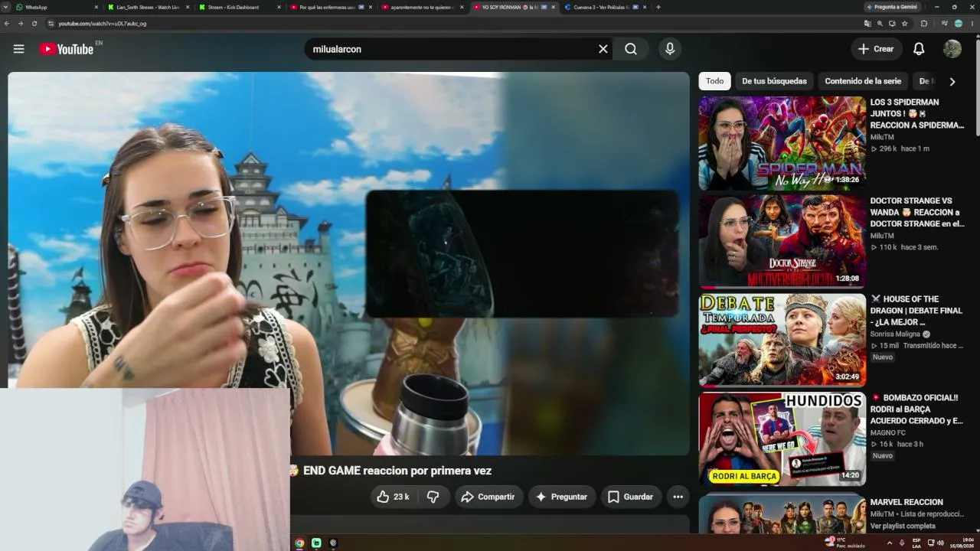Switch to the Cuevana 3 tab
Viewport: 980px width, 551px height.
click(606, 7)
